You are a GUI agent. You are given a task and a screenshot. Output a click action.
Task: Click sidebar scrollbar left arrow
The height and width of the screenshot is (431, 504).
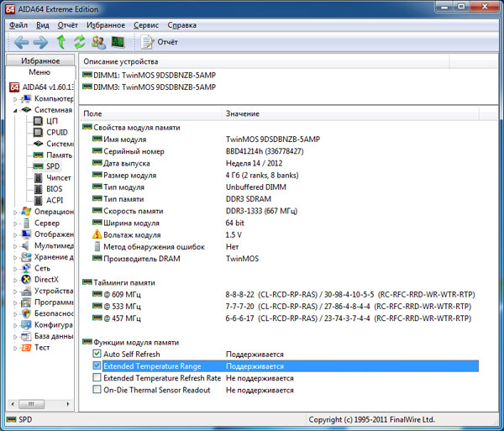pyautogui.click(x=13, y=403)
